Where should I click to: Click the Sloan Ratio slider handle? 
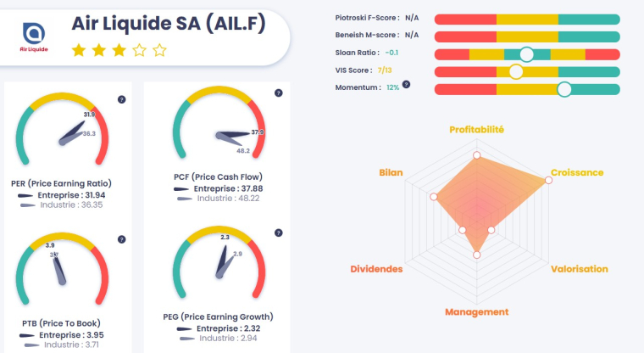(x=526, y=54)
